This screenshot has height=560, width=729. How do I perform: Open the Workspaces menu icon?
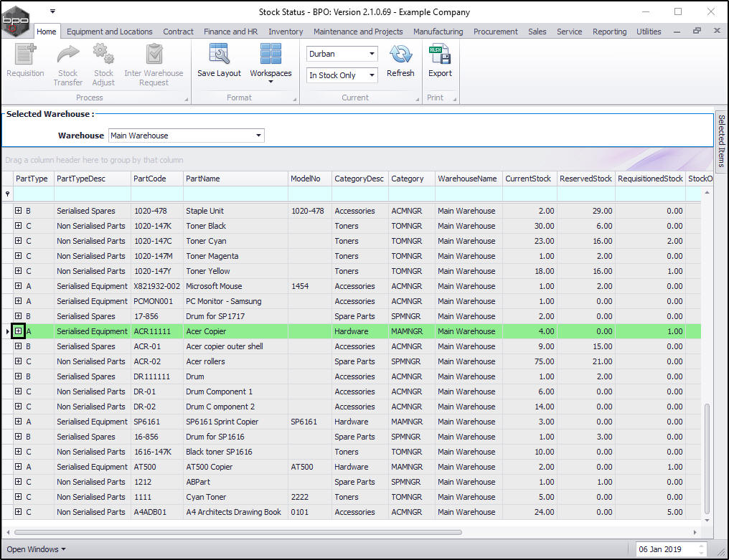(271, 56)
